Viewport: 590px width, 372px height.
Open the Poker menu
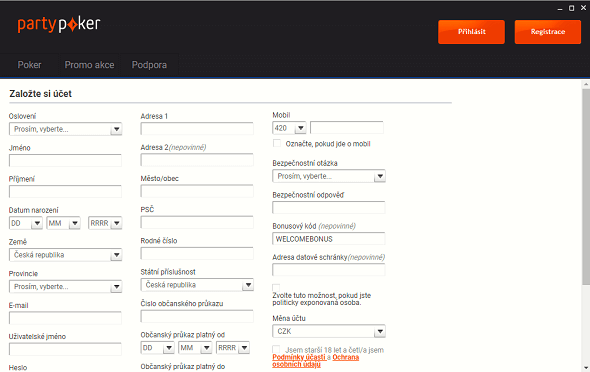click(29, 65)
